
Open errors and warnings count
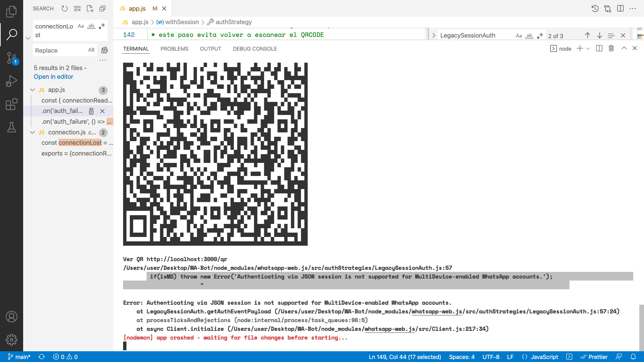pos(65,357)
